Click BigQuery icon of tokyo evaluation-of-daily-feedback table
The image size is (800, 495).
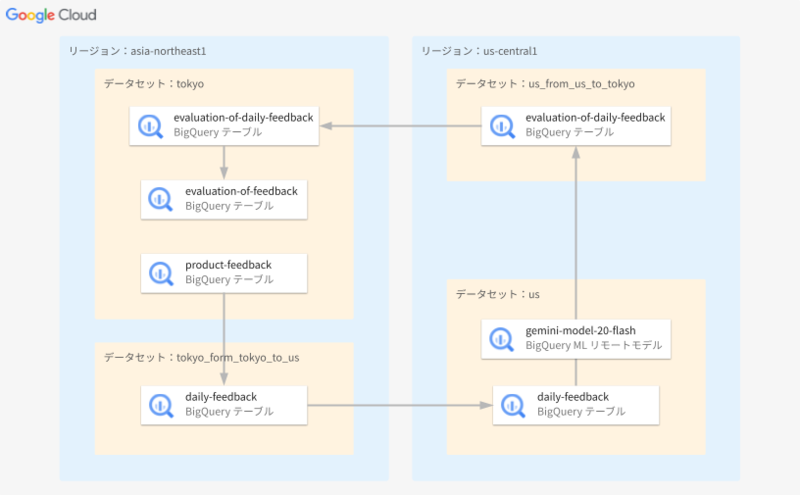coord(150,126)
